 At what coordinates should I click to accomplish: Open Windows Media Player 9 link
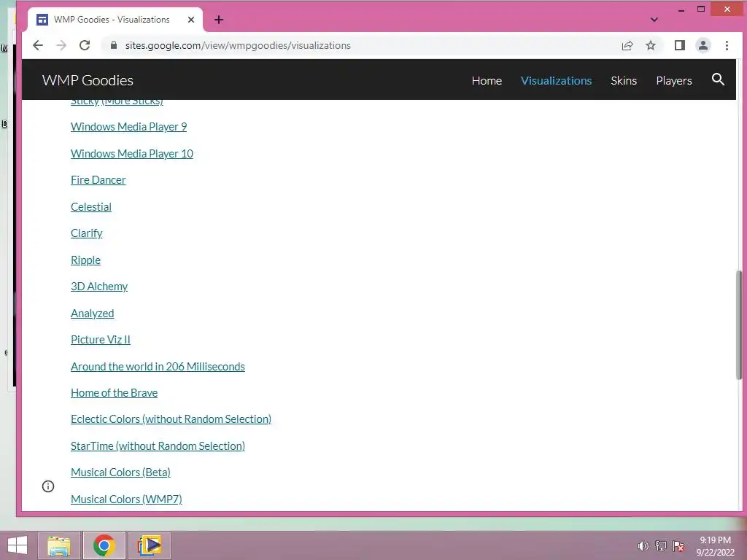pos(128,127)
